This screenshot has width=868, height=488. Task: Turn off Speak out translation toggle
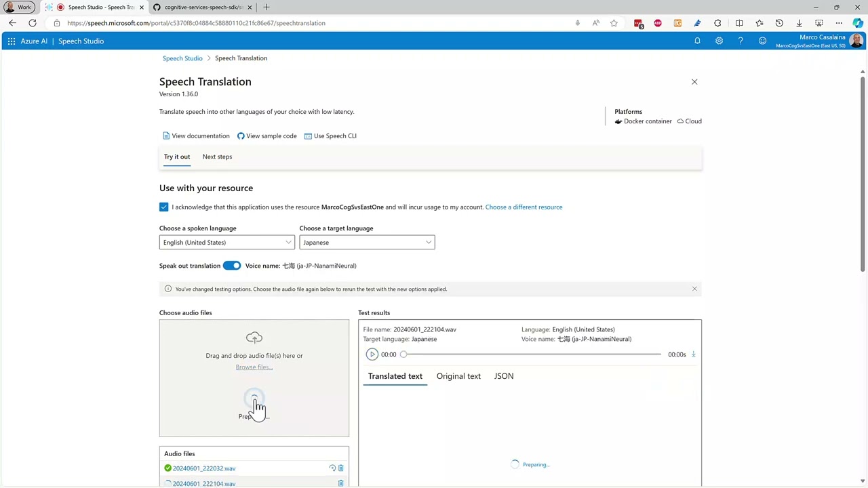232,266
